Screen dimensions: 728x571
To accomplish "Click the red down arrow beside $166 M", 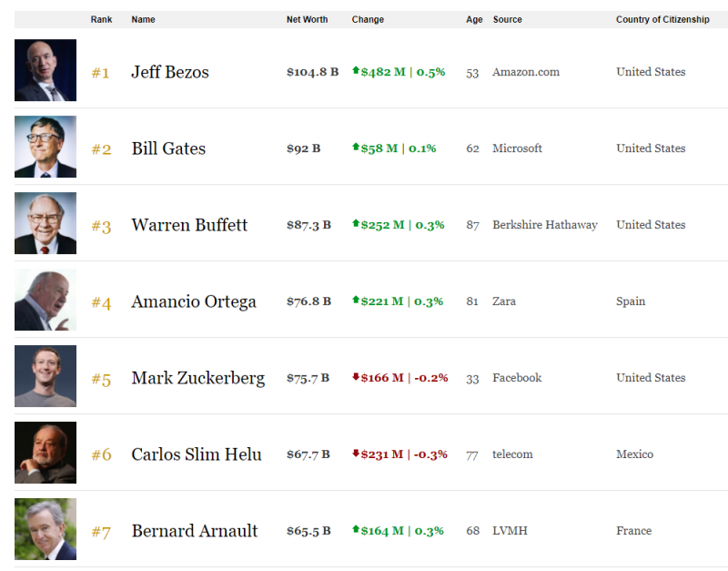I will pos(356,377).
